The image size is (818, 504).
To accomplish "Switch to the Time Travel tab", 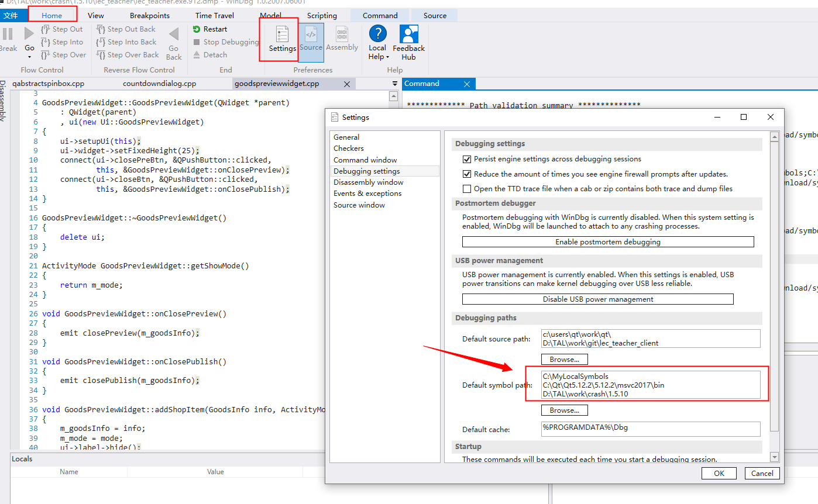I will coord(215,15).
